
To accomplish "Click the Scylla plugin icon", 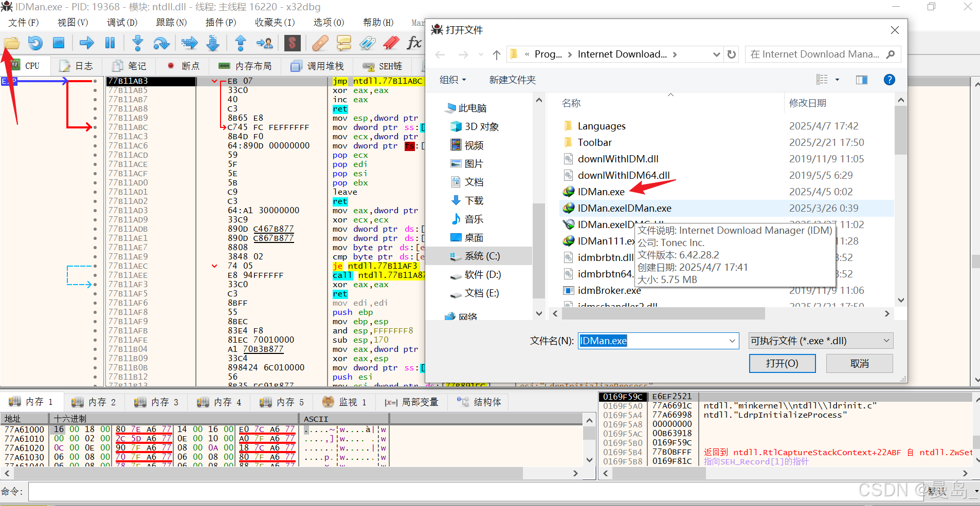I will click(x=292, y=43).
